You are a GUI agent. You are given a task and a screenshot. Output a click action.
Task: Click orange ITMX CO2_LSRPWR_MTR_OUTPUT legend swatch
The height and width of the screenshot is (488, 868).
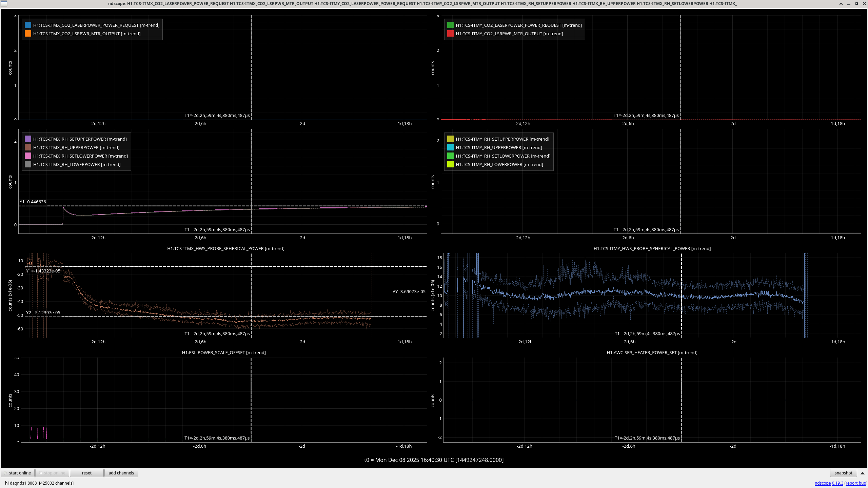(28, 34)
